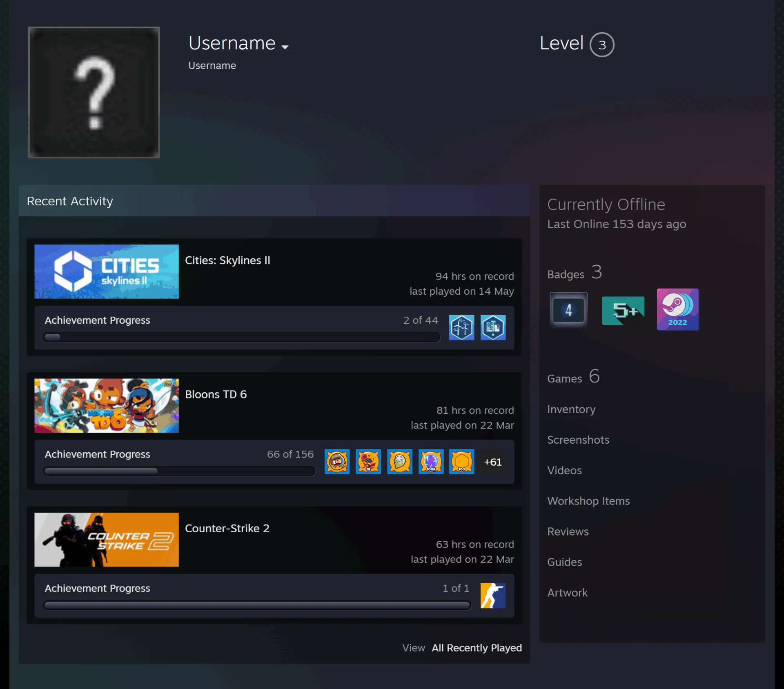Screen dimensions: 784x689
Task: Open the Level 3 circle indicator
Action: 602,44
